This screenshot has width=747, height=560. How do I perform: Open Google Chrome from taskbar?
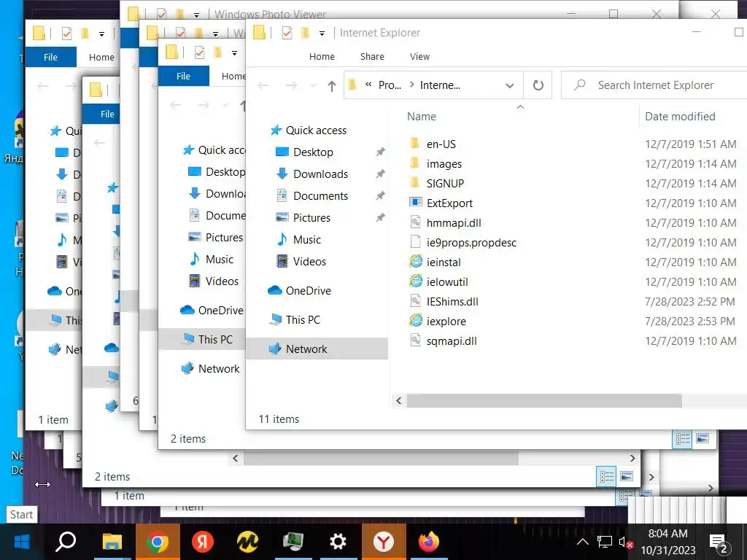pyautogui.click(x=158, y=542)
